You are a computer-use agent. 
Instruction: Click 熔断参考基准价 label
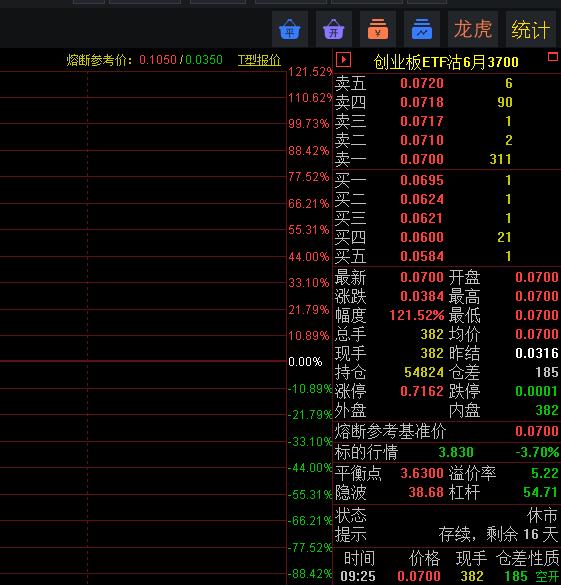coord(390,431)
